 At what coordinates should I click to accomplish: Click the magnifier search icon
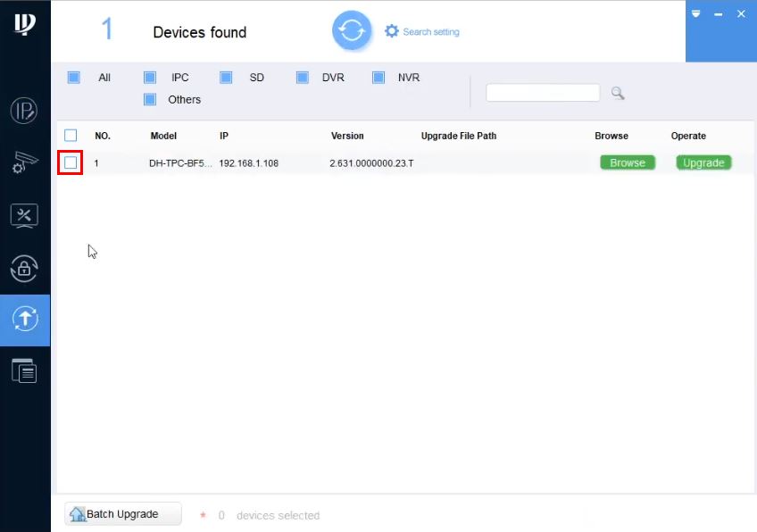click(x=618, y=93)
